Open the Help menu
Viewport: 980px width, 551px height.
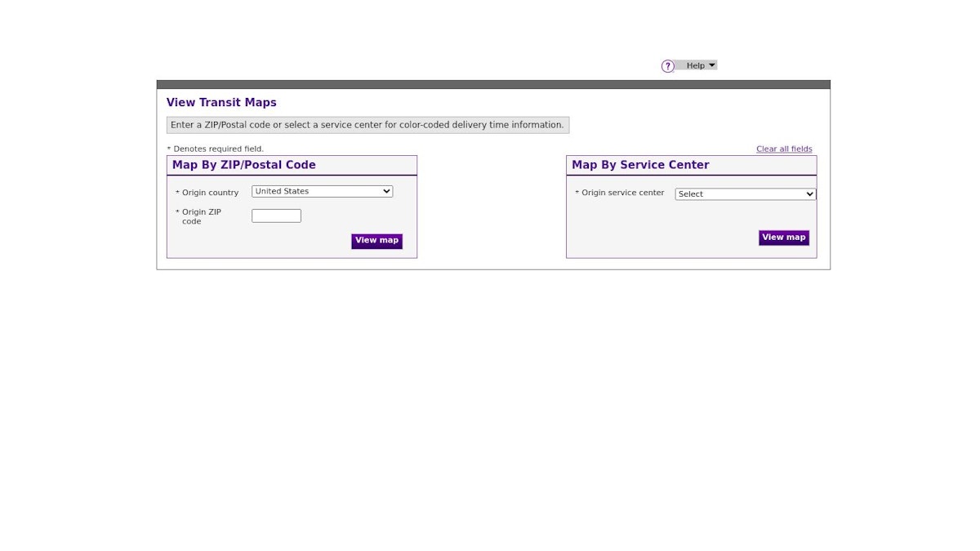tap(695, 65)
